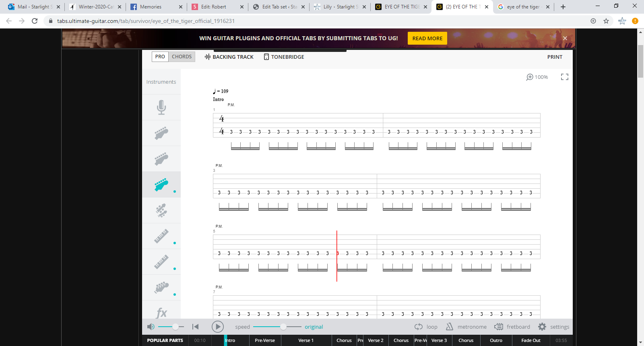Click the Intro section label in the tab
Viewport: 644px width, 346px height.
(x=218, y=99)
